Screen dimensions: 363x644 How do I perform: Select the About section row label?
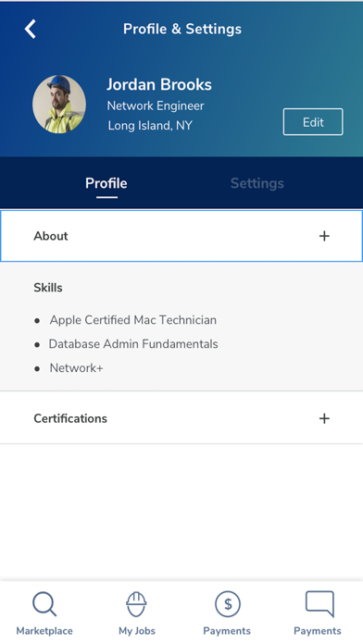(51, 236)
